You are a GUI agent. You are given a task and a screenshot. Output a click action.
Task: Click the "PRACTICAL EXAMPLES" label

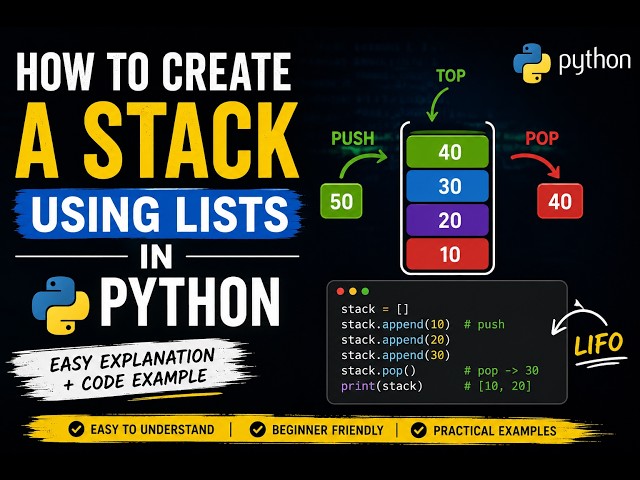[495, 431]
